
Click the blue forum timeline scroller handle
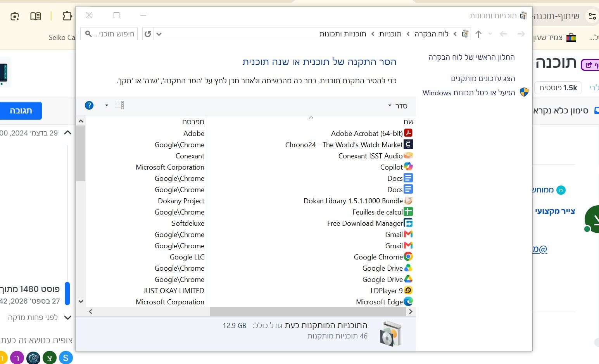67,293
